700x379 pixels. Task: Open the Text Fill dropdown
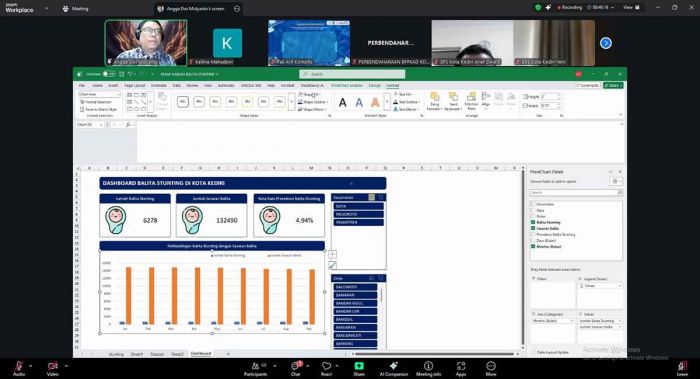coord(405,95)
